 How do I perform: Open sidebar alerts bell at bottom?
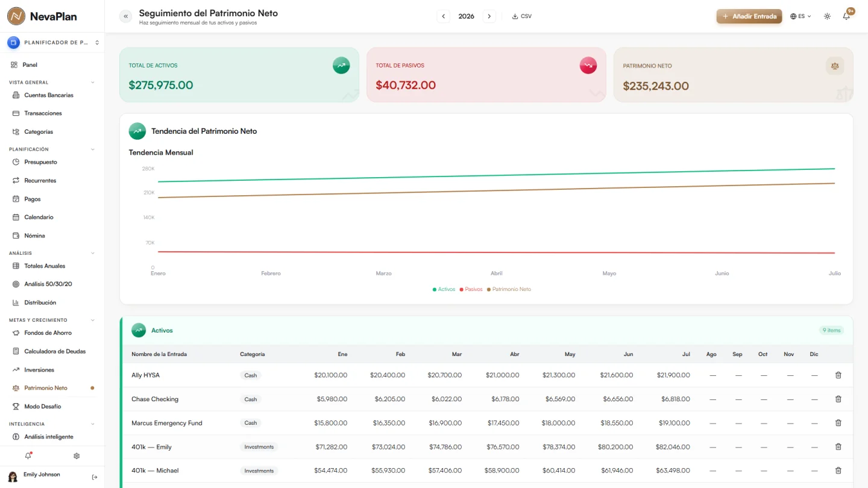(28, 456)
